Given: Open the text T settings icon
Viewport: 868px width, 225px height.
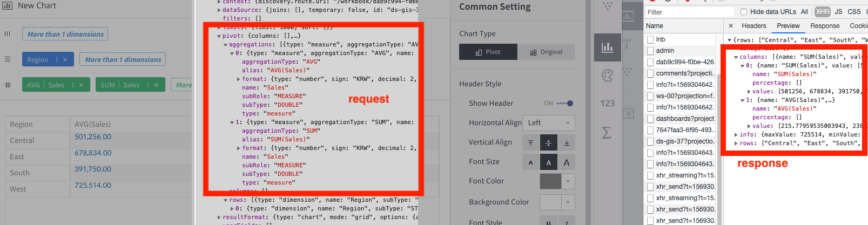Looking at the screenshot, I should point(627,45).
